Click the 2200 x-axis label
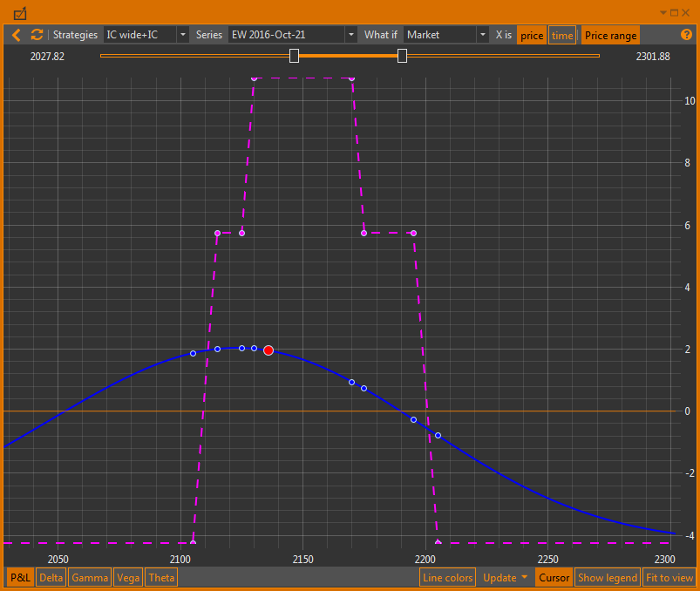The image size is (700, 591). [x=425, y=560]
